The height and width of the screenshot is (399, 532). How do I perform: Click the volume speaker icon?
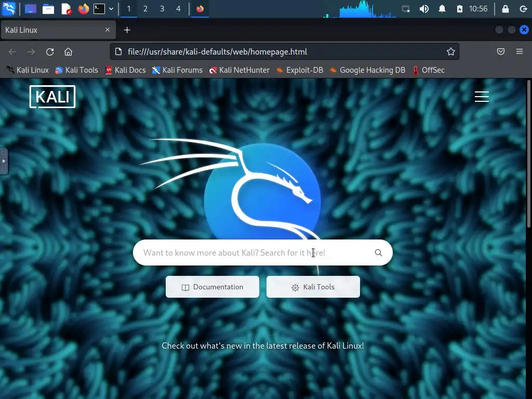coord(424,9)
